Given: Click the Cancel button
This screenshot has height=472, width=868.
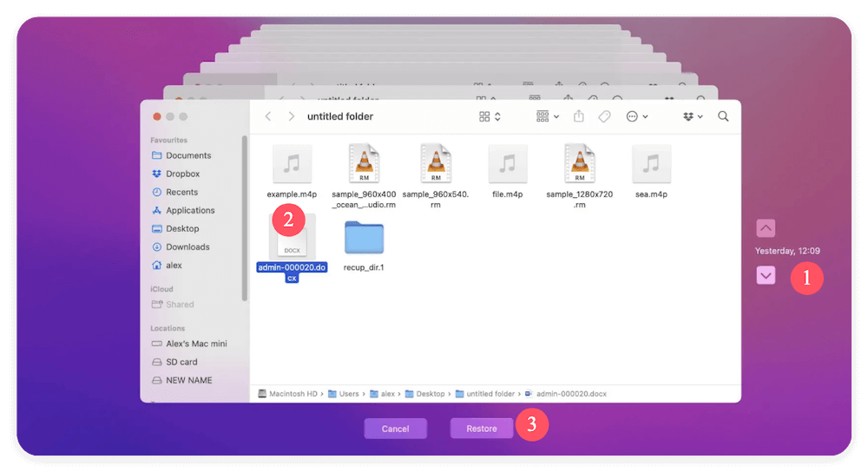Looking at the screenshot, I should pyautogui.click(x=395, y=429).
